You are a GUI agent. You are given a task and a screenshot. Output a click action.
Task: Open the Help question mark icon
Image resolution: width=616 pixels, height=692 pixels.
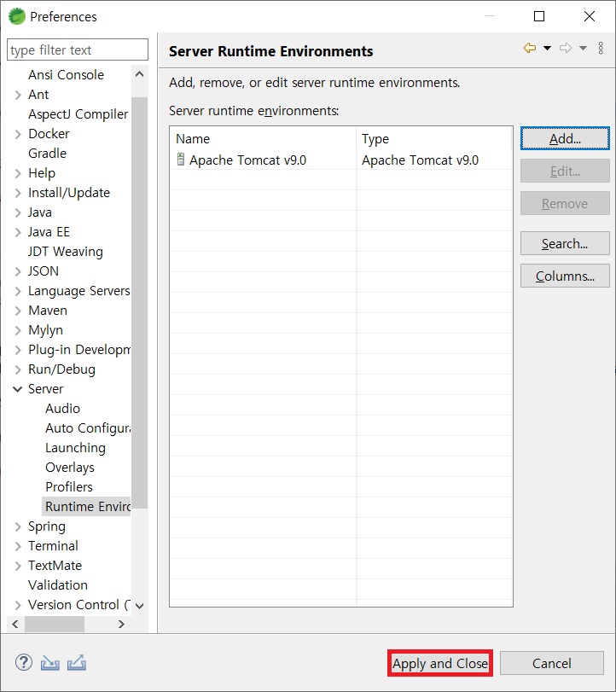coord(23,662)
